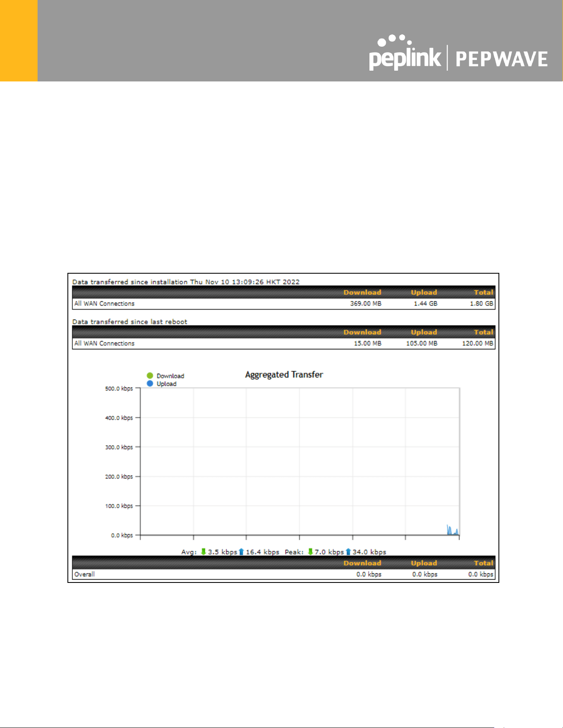Click the blue upload spike on graph
Screen dimensions: 563x728
[x=452, y=530]
